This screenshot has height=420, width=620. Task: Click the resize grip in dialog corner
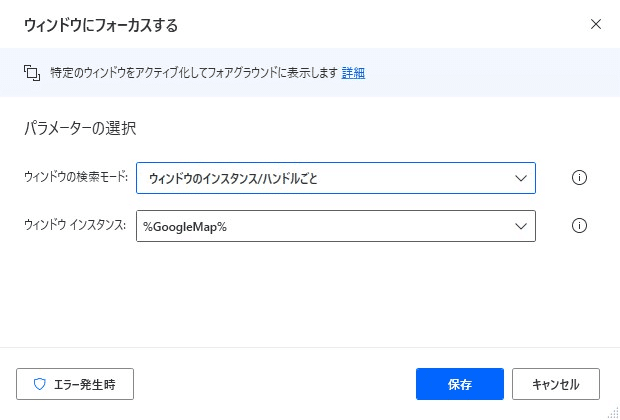pos(614,414)
